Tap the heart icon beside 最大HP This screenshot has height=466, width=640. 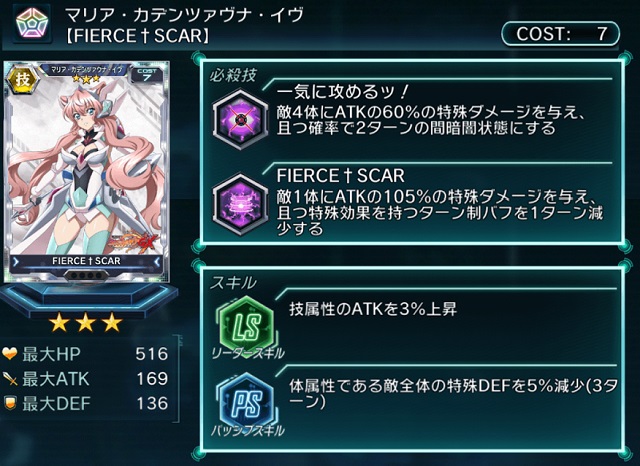(10, 354)
